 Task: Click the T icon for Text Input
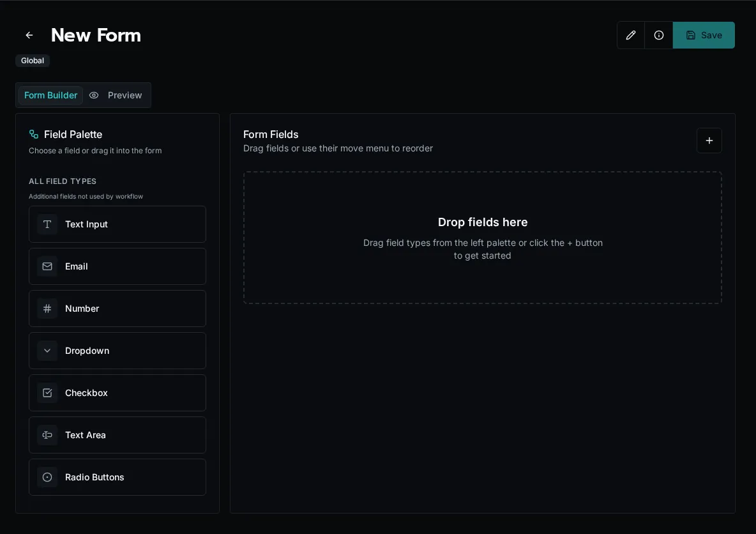click(47, 224)
